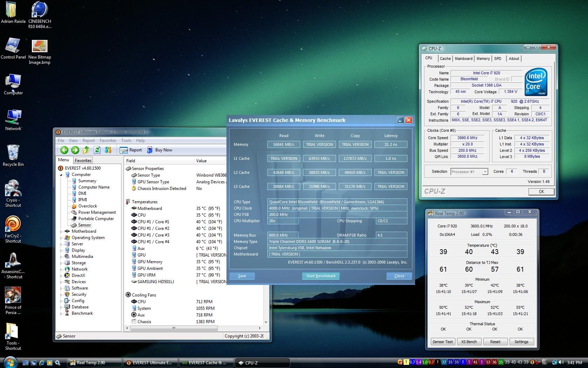Expand the Operating System tree node
Image resolution: width=588 pixels, height=368 pixels.
tap(61, 238)
